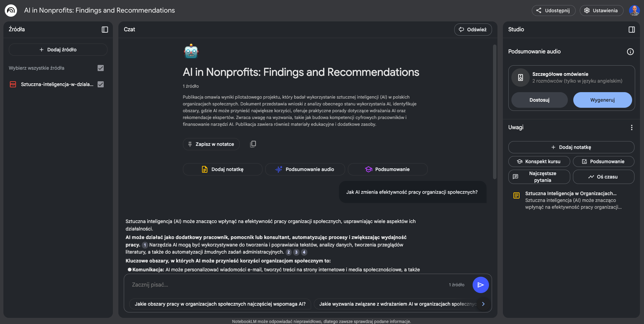Click the Udostępnij share button
Image resolution: width=644 pixels, height=324 pixels.
pyautogui.click(x=553, y=11)
